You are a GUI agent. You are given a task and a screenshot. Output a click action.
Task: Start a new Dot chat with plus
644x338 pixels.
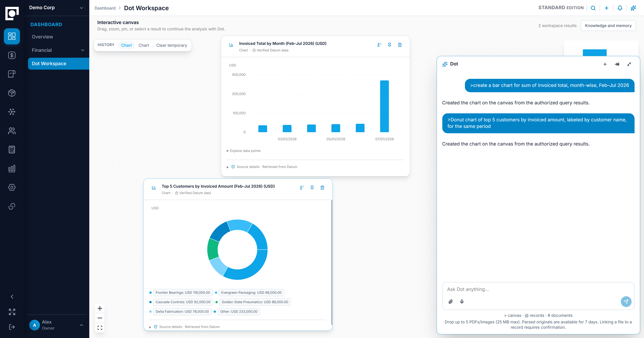pos(605,64)
